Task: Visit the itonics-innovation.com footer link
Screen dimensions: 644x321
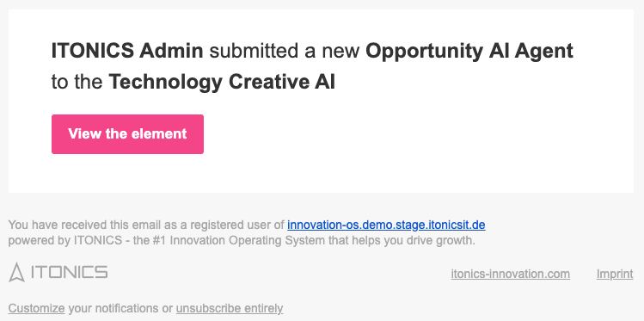Action: coord(510,274)
